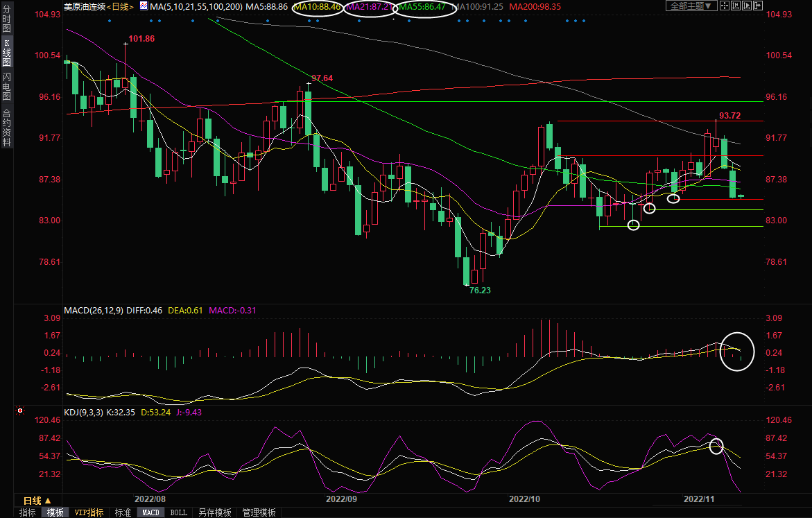Expand the <日线> period selector in title

point(118,6)
